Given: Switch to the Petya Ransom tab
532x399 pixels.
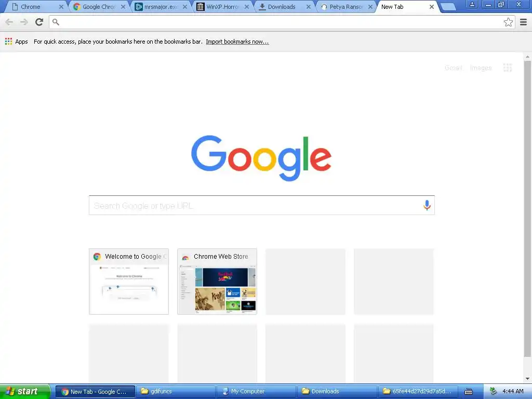Looking at the screenshot, I should pyautogui.click(x=345, y=7).
